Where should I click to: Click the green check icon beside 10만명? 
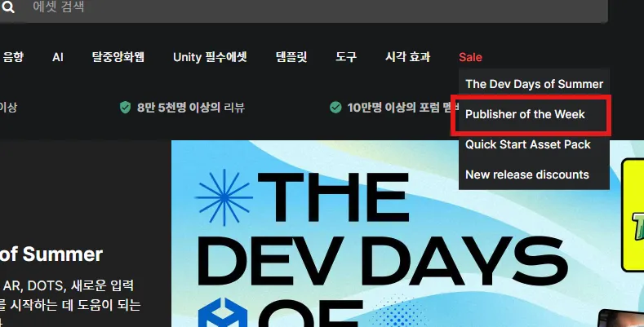(x=335, y=108)
